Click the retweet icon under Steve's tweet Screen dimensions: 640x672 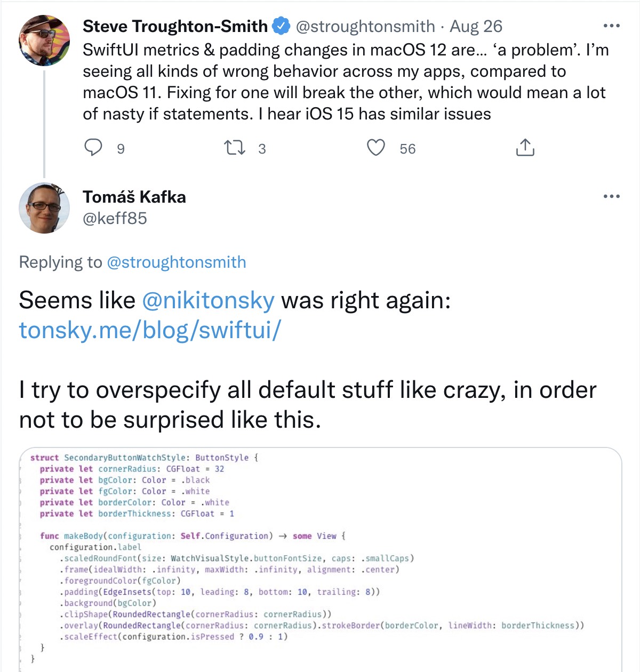(x=235, y=148)
